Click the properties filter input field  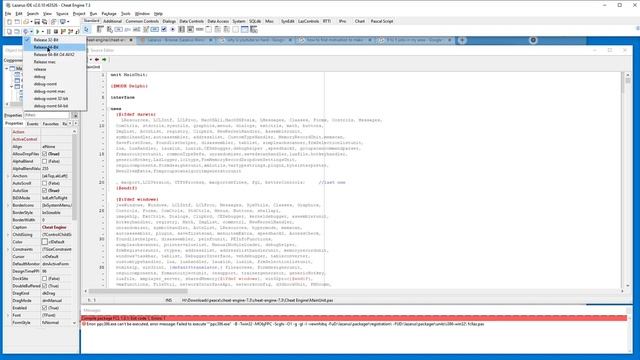point(47,116)
